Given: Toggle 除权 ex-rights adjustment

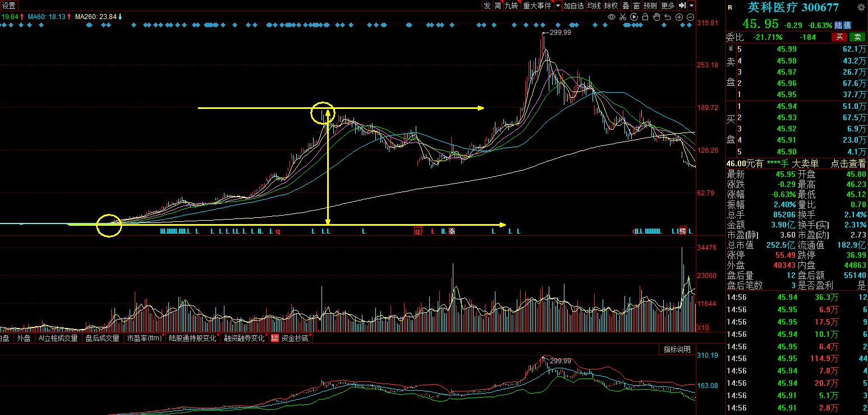Looking at the screenshot, I should pyautogui.click(x=611, y=6).
